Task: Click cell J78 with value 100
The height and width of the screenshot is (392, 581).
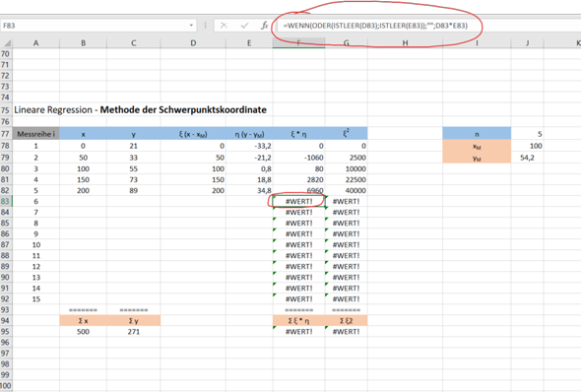Action: click(x=527, y=146)
